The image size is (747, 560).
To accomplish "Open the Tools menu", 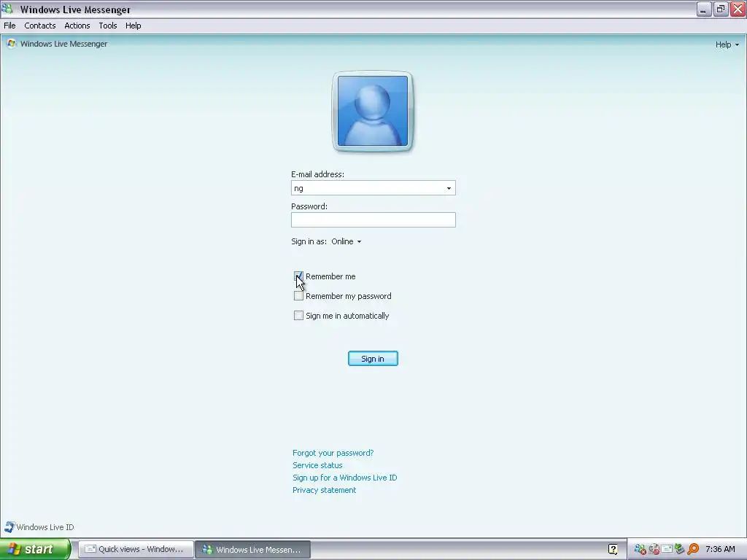I will point(108,26).
